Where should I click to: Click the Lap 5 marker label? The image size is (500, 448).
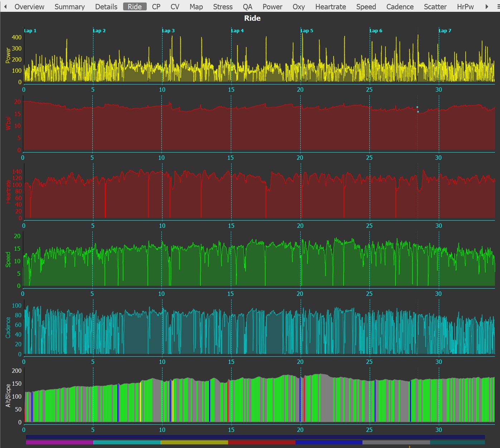tap(307, 30)
